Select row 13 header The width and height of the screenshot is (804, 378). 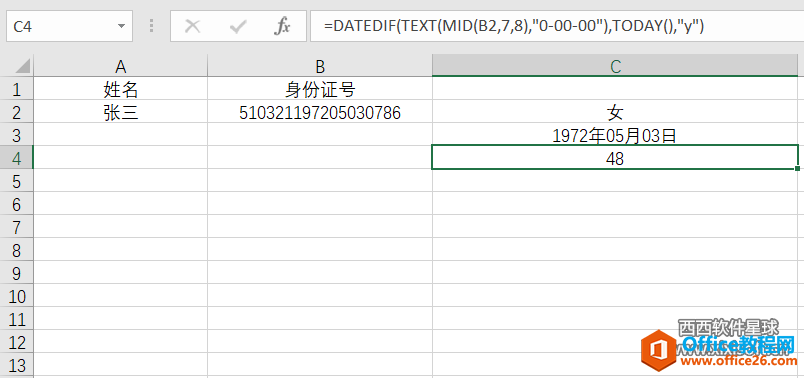16,365
